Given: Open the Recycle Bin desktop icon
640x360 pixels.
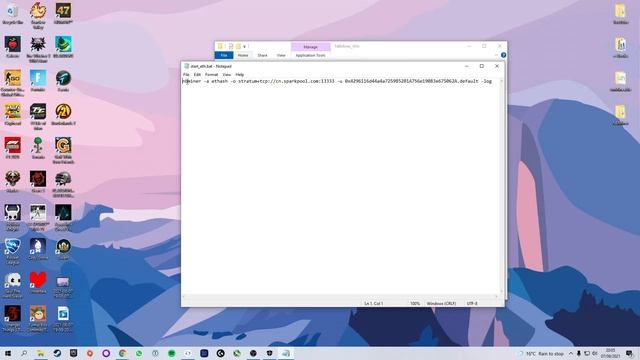Looking at the screenshot, I should tap(13, 13).
